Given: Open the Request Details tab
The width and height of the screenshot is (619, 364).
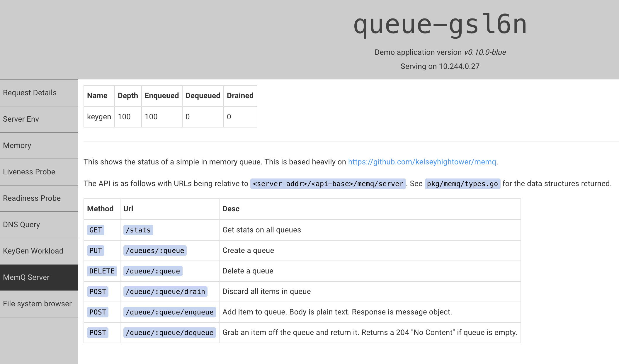Looking at the screenshot, I should [39, 93].
